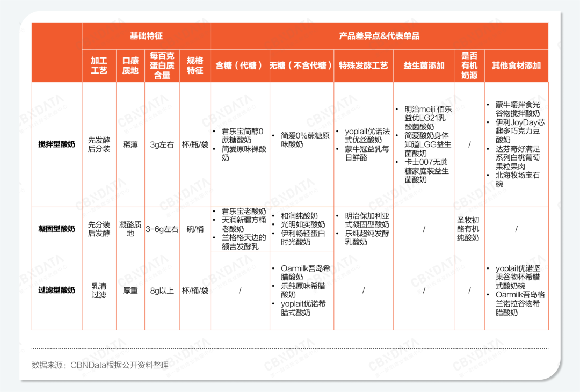Screen dimensions: 580x392
Task: Select the 加工工艺 column header
Action: (99, 66)
